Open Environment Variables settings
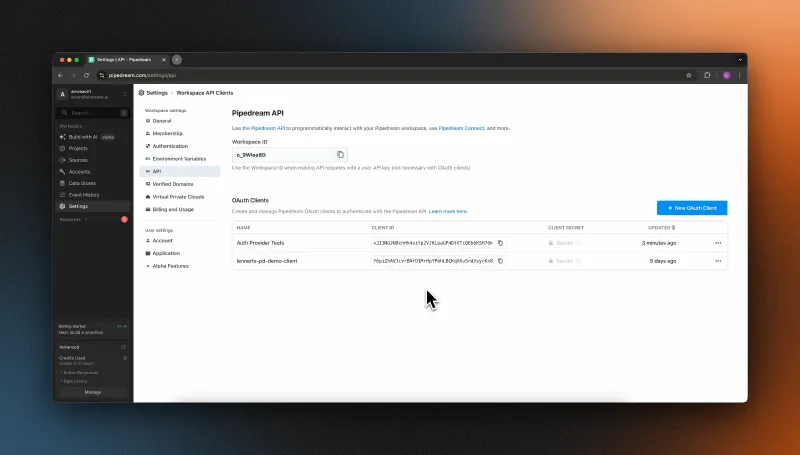Viewport: 800px width, 455px height. (x=179, y=158)
